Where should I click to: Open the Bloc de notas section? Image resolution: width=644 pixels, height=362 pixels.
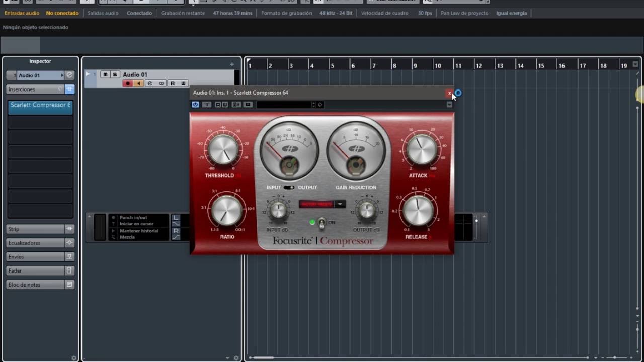point(35,285)
